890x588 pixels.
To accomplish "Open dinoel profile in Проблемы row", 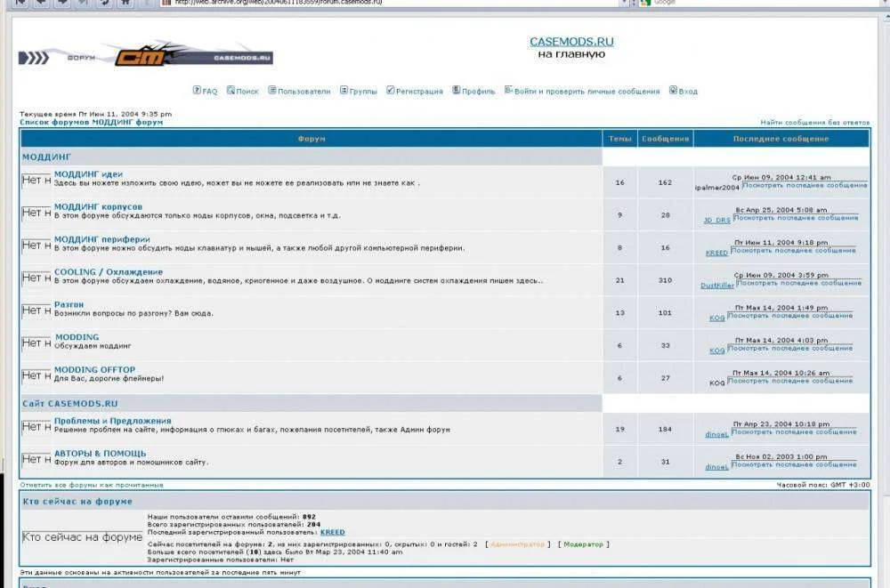I will tap(716, 434).
